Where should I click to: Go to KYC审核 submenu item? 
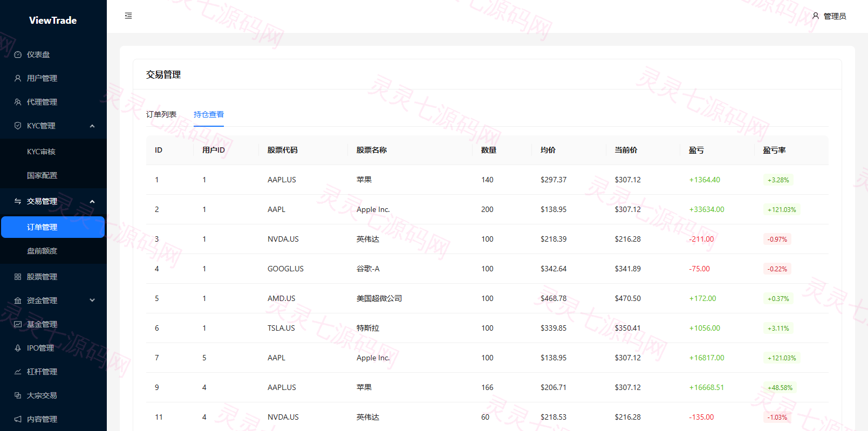pos(53,152)
